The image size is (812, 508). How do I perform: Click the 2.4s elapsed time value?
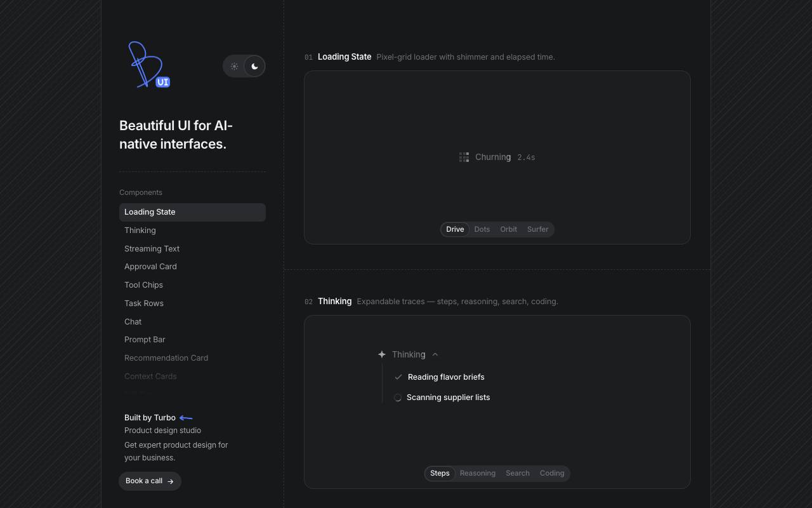[x=527, y=157]
